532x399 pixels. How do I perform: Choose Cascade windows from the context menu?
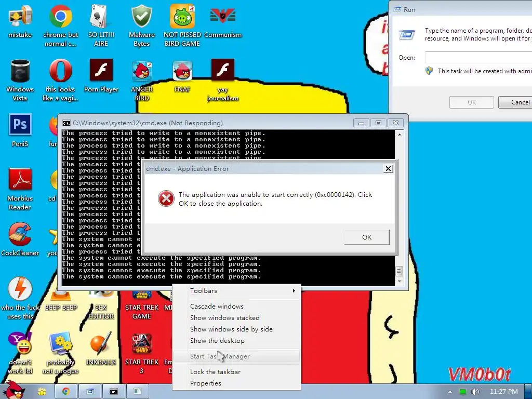(237, 307)
